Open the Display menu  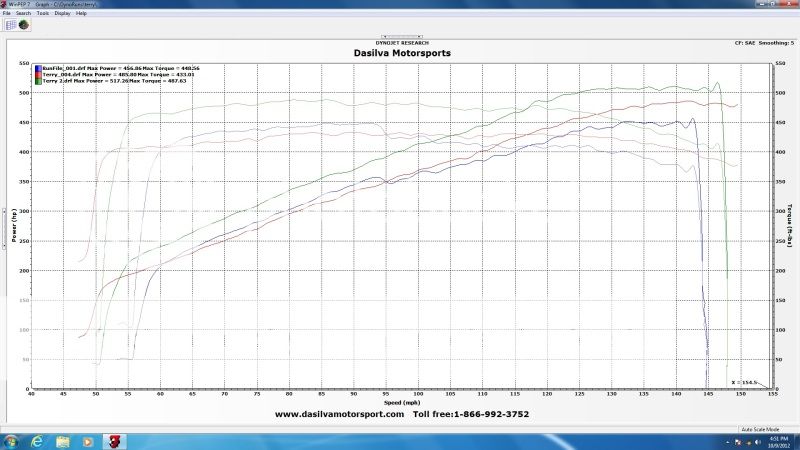62,13
